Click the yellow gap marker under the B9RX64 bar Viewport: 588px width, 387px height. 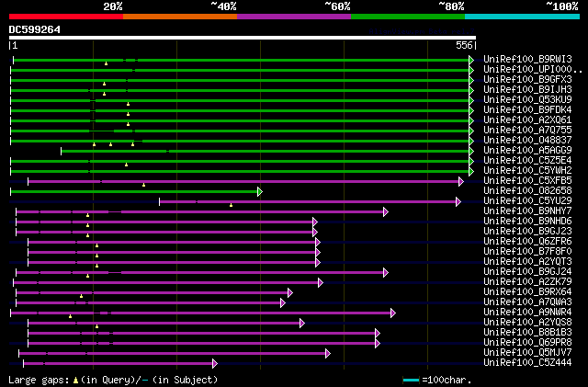(81, 296)
